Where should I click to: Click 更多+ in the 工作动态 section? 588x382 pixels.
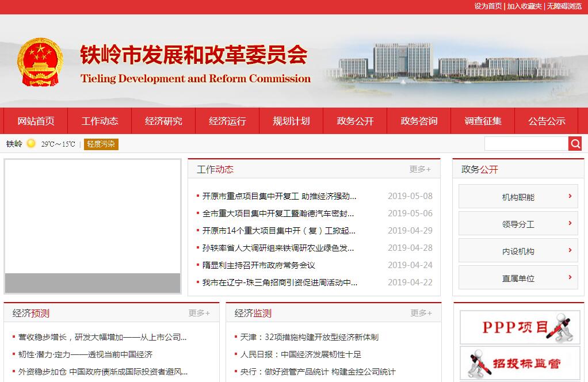(x=420, y=169)
